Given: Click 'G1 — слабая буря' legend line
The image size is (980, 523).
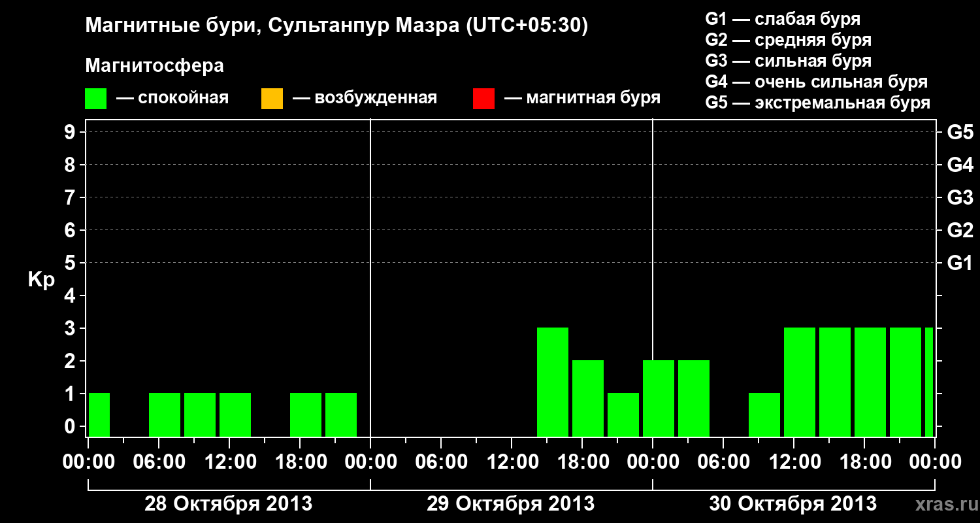Looking at the screenshot, I should coord(783,19).
